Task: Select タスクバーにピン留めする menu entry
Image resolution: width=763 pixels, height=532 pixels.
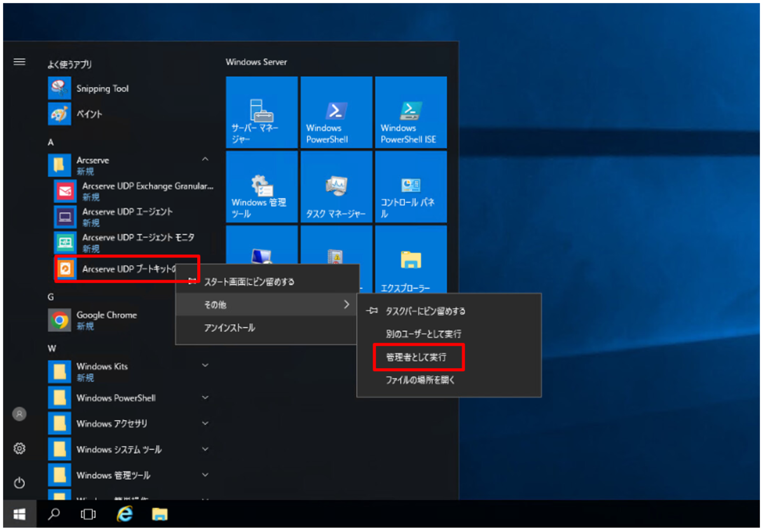Action: pos(449,311)
